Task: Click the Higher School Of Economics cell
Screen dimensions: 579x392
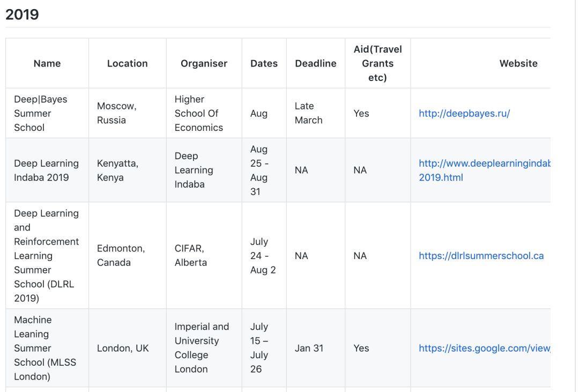Action: [198, 114]
